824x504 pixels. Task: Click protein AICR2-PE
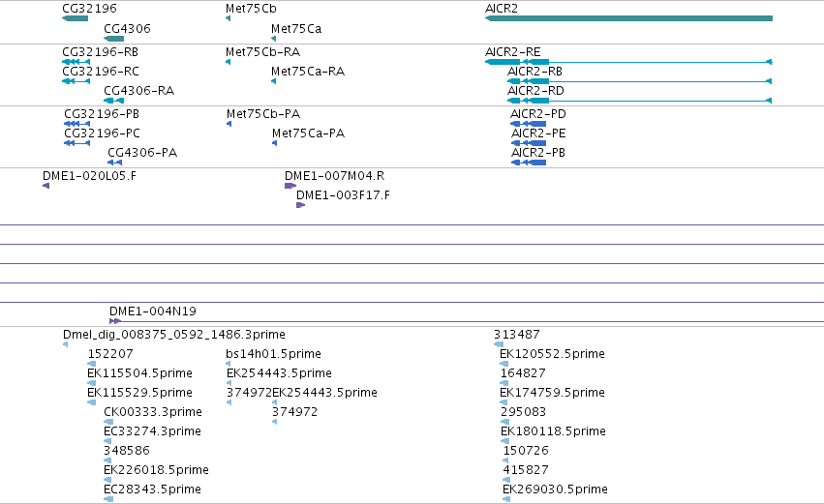538,133
